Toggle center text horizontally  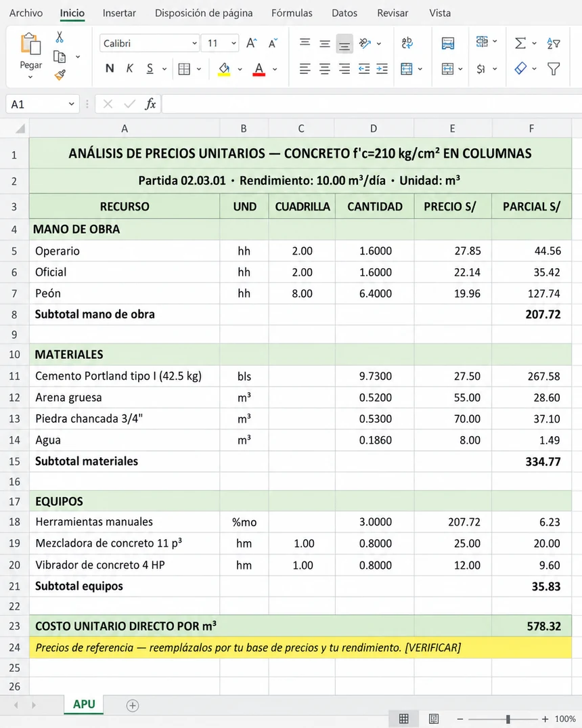325,69
